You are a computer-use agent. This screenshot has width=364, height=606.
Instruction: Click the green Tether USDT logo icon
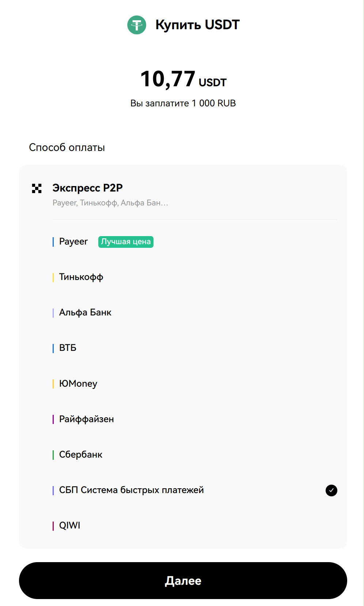[137, 25]
